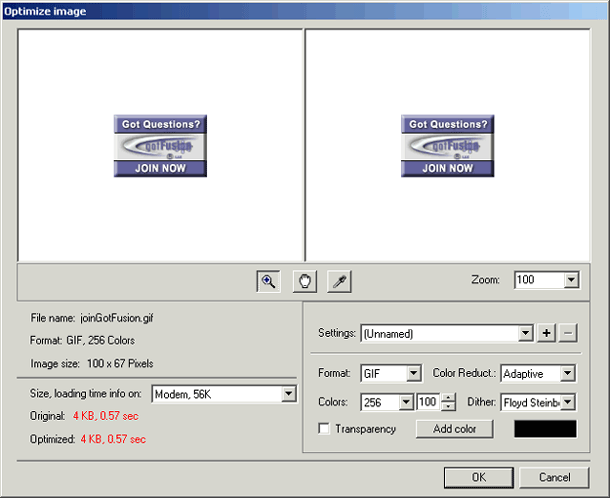Viewport: 610px width, 498px height.
Task: Click the file name joinGotFusion.gif text
Action: [x=117, y=318]
